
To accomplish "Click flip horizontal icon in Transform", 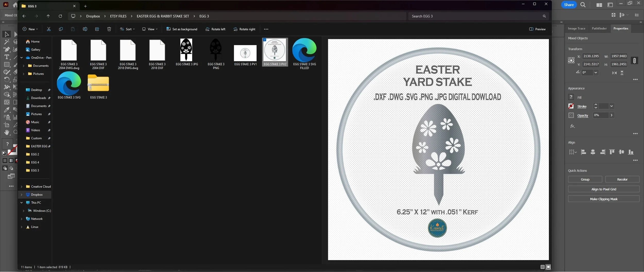I will click(614, 73).
